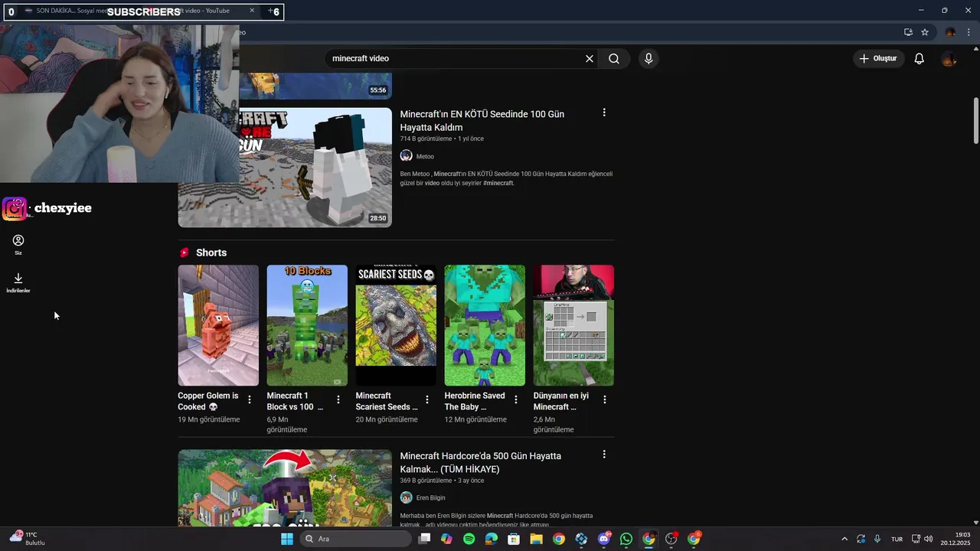Image resolution: width=980 pixels, height=551 pixels.
Task: Click the install app icon in address bar
Action: 908,32
